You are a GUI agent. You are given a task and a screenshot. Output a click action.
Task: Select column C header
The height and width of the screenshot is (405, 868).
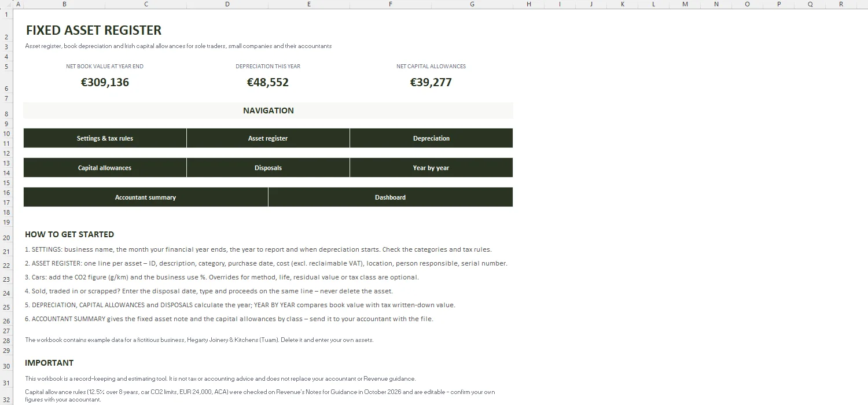point(146,4)
